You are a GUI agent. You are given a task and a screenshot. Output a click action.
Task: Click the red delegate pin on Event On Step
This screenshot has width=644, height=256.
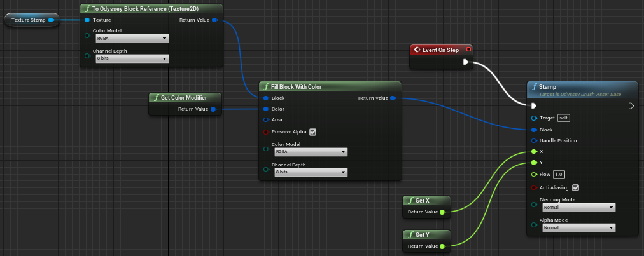coord(468,50)
